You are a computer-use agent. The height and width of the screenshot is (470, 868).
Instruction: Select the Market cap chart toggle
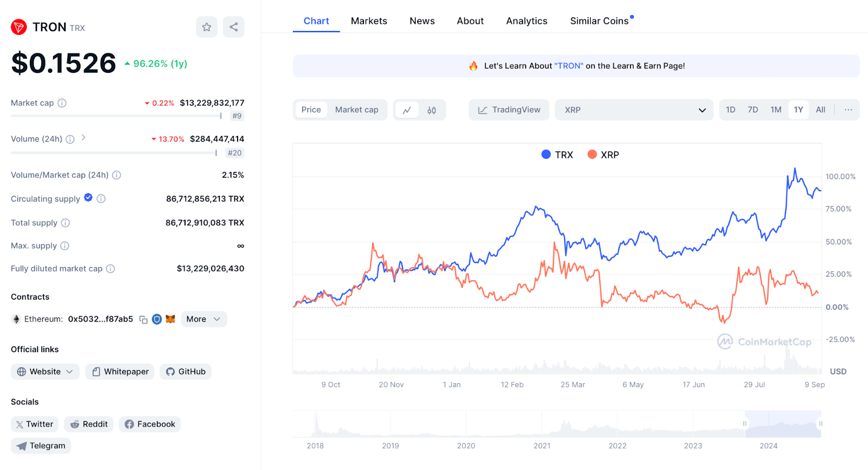357,110
